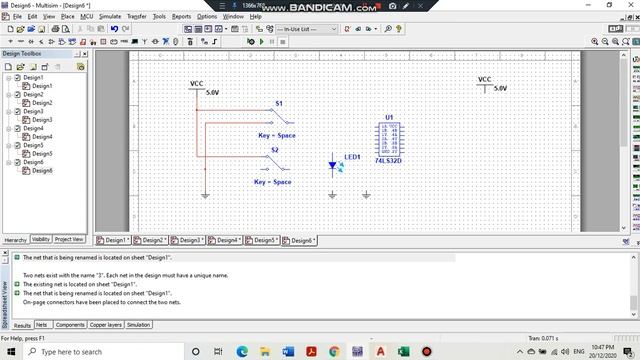Place an Analog component (op-amp icon)
Image resolution: width=640 pixels, height=360 pixels.
pyautogui.click(x=51, y=42)
